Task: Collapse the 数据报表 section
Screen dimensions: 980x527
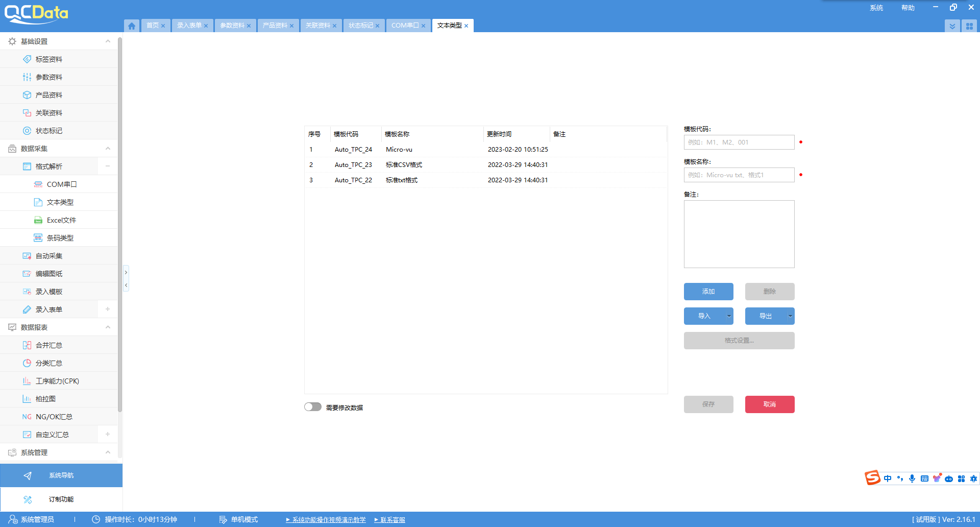Action: pyautogui.click(x=108, y=327)
